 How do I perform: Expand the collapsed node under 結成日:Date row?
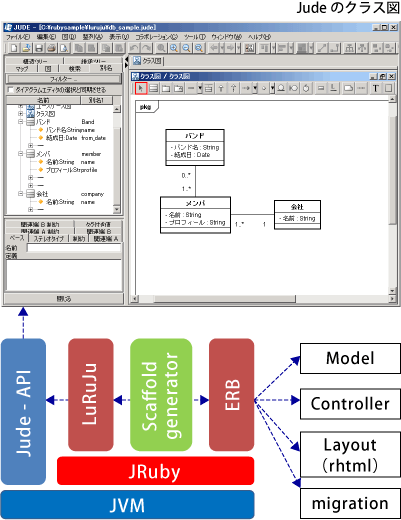30,146
